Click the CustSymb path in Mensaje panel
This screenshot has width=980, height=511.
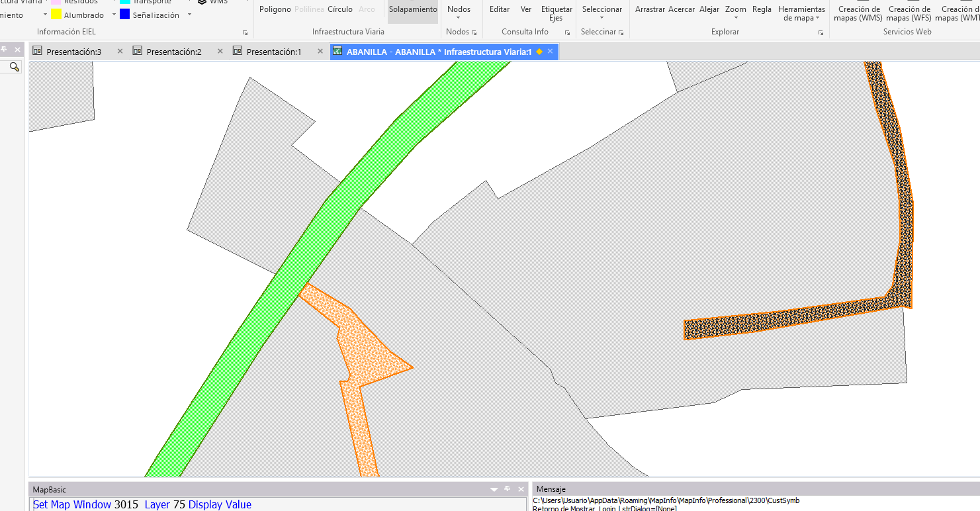(x=666, y=500)
